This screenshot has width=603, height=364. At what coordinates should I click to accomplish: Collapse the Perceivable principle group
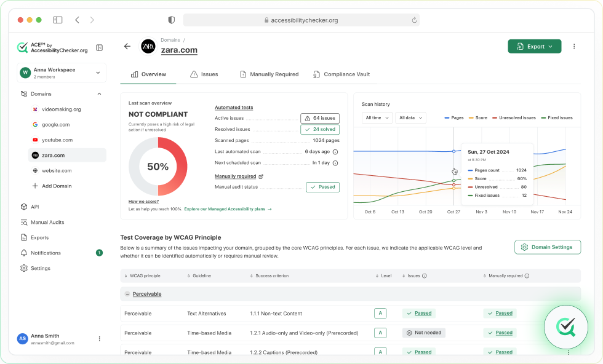point(127,294)
